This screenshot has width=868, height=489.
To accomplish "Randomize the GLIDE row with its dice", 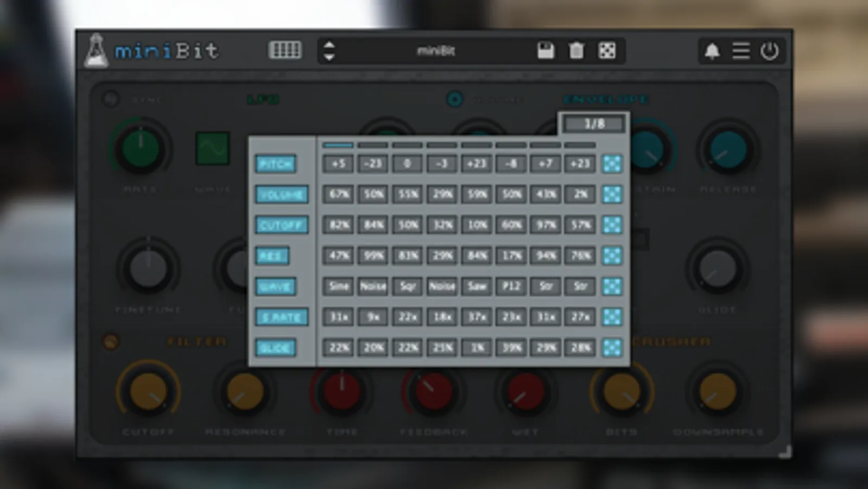I will (x=612, y=348).
